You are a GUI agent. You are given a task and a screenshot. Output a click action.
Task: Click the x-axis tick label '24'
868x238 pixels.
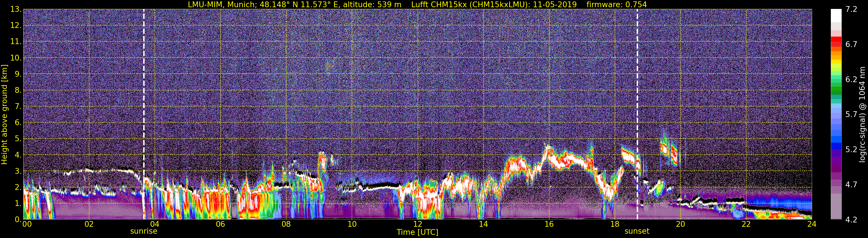(812, 224)
